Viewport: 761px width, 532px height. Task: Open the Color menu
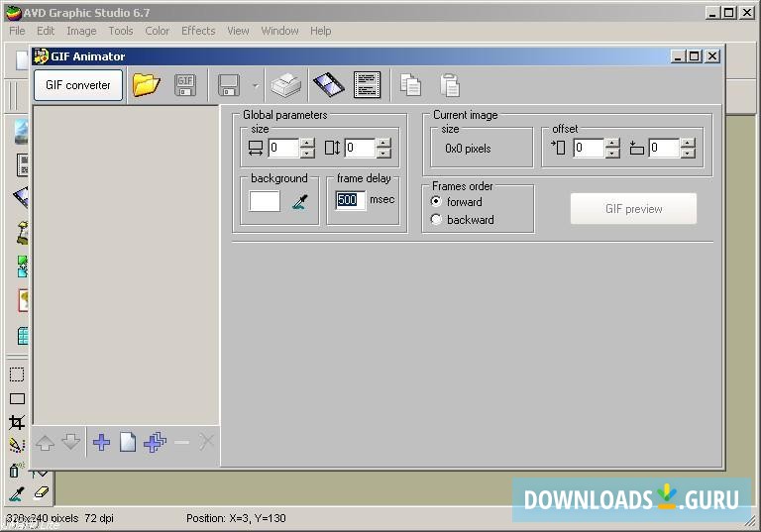pos(157,31)
